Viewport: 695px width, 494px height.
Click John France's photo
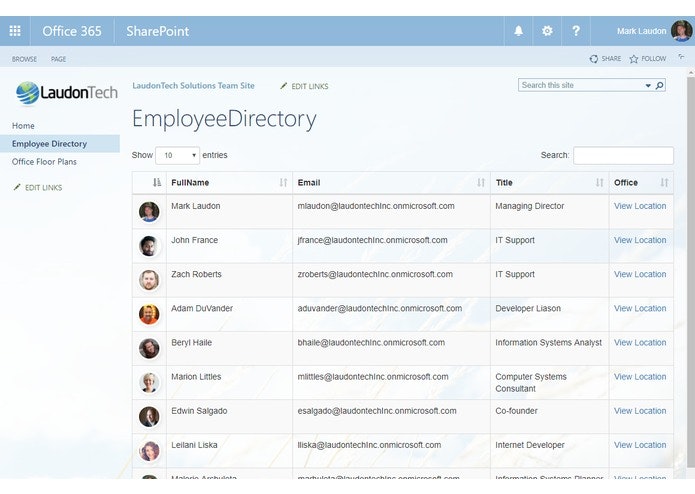point(149,246)
